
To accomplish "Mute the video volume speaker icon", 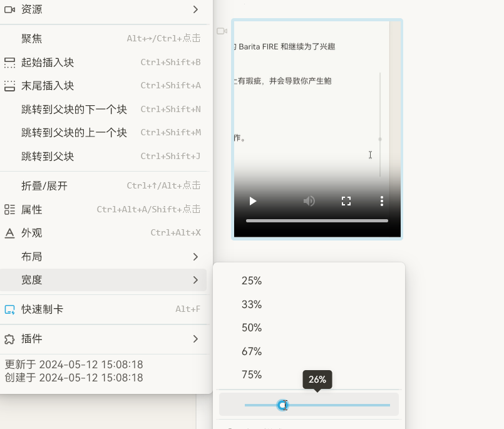I will (x=309, y=201).
